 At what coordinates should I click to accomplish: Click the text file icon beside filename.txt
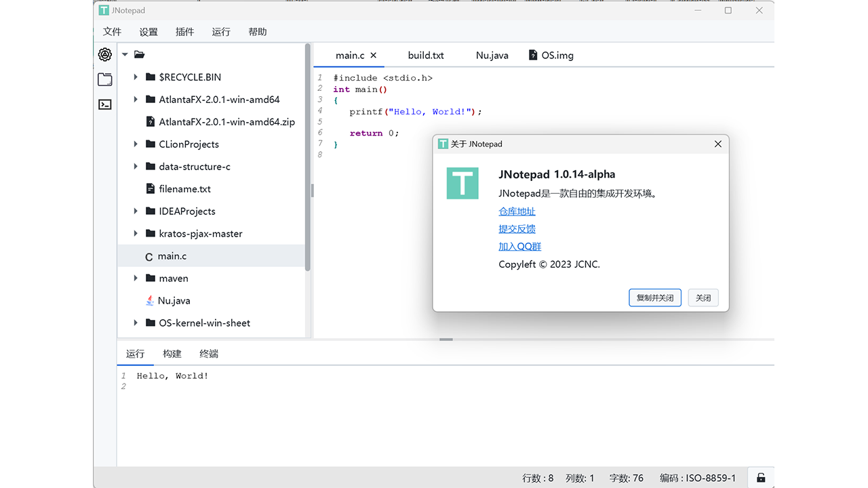point(150,188)
